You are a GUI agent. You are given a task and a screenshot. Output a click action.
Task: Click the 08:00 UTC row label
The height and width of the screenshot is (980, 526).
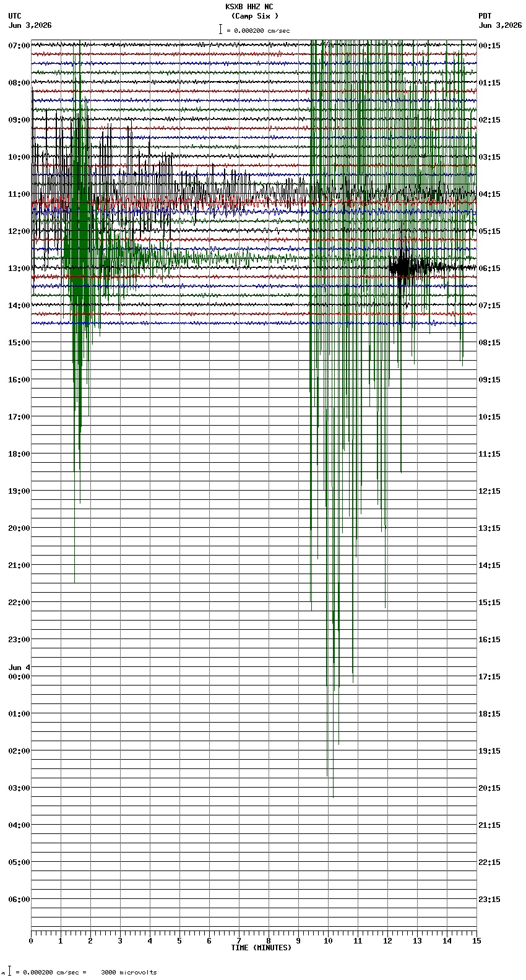19,82
